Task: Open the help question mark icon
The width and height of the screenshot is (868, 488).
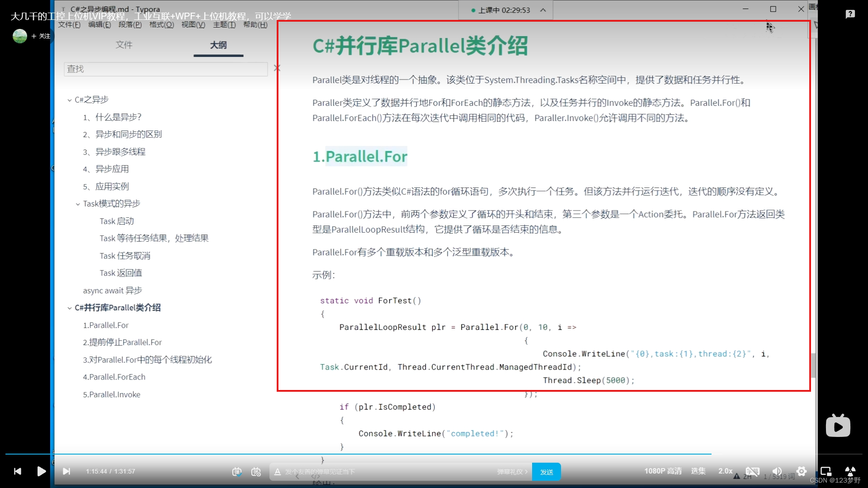Action: (x=850, y=14)
